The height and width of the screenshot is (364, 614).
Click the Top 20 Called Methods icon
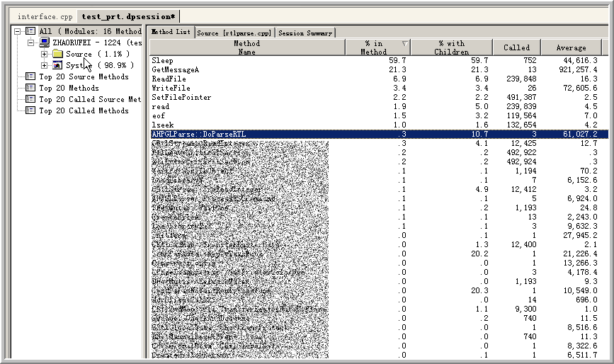click(x=30, y=110)
